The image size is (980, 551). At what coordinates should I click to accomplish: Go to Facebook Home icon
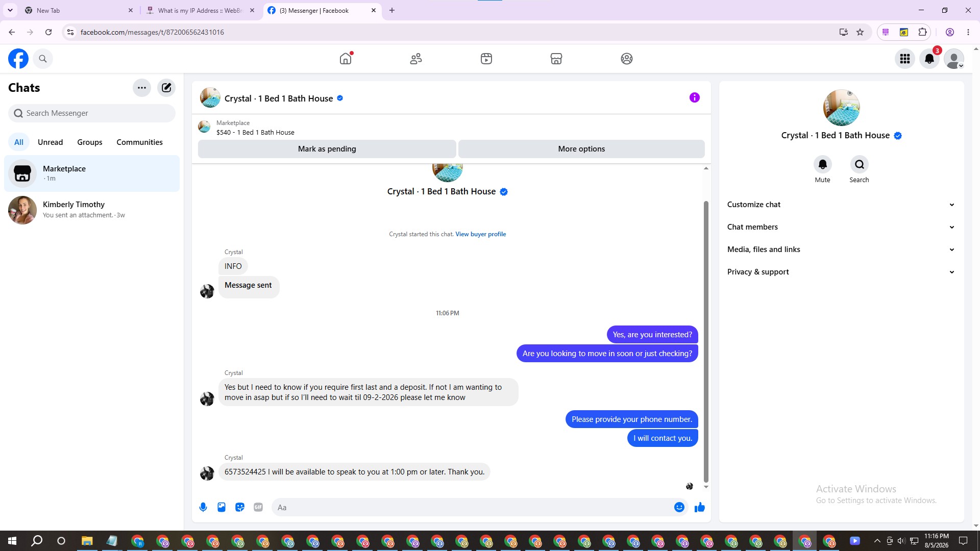pyautogui.click(x=346, y=59)
